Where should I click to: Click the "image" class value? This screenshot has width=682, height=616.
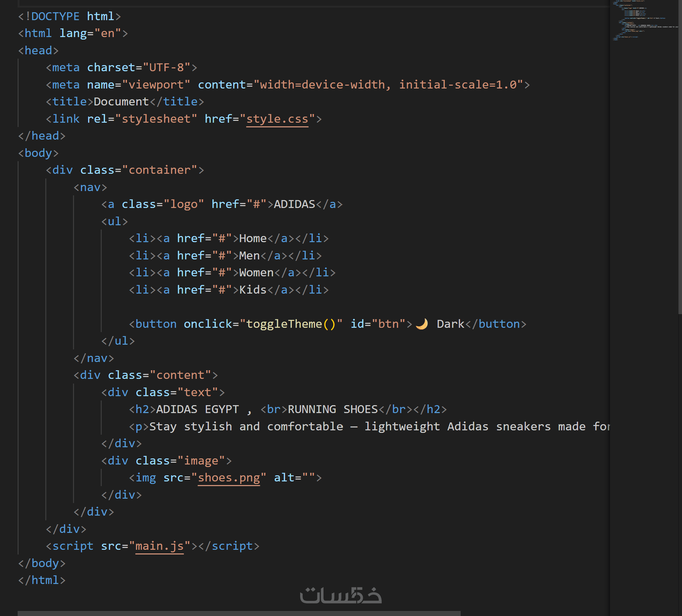201,461
